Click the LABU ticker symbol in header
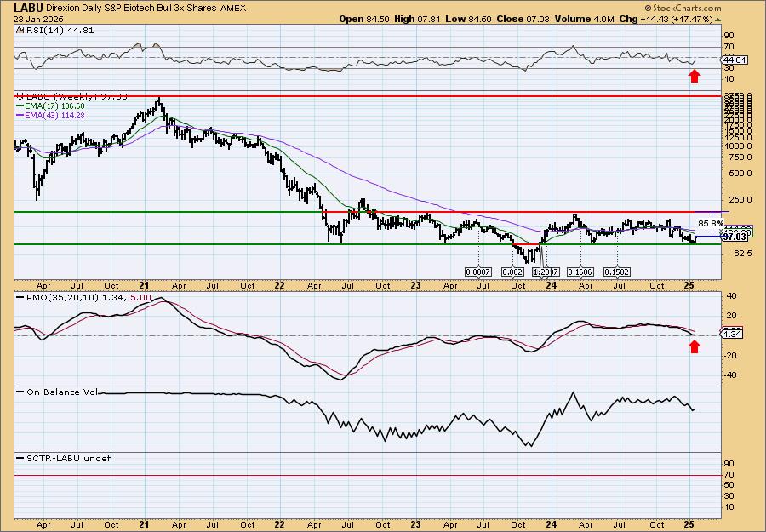This screenshot has width=766, height=532. click(29, 8)
